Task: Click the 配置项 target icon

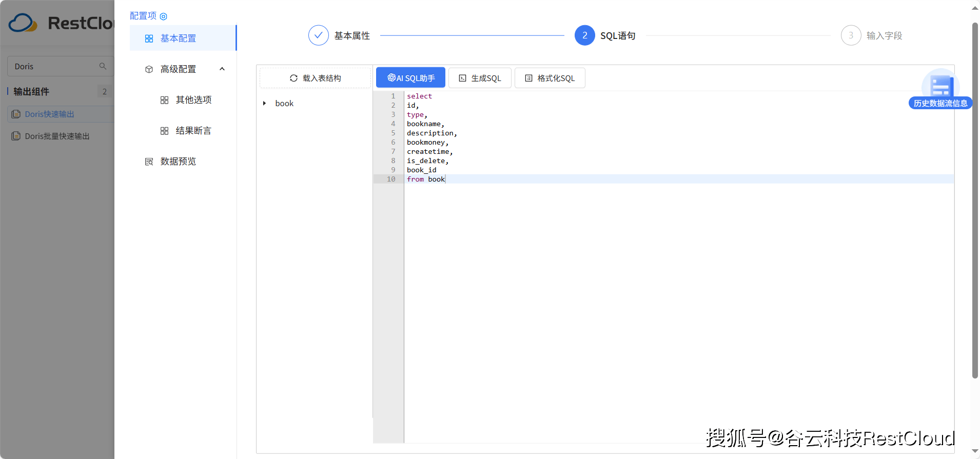Action: (x=163, y=16)
